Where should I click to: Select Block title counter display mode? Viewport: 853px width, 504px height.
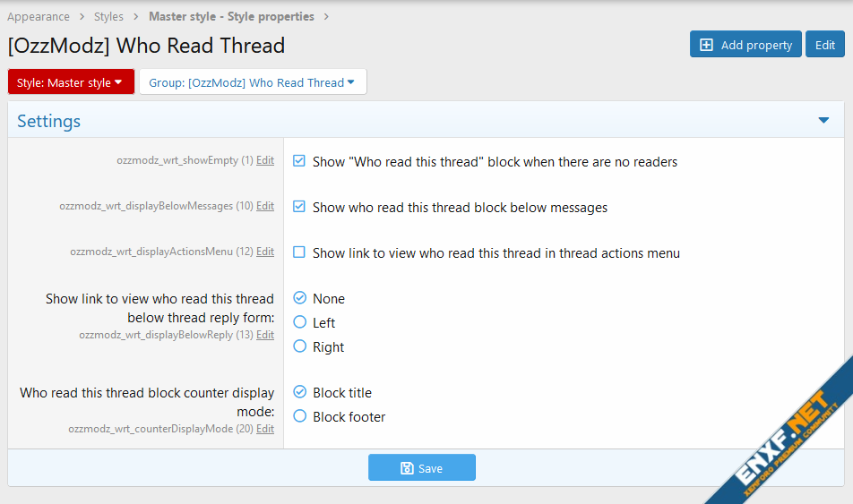coord(300,392)
